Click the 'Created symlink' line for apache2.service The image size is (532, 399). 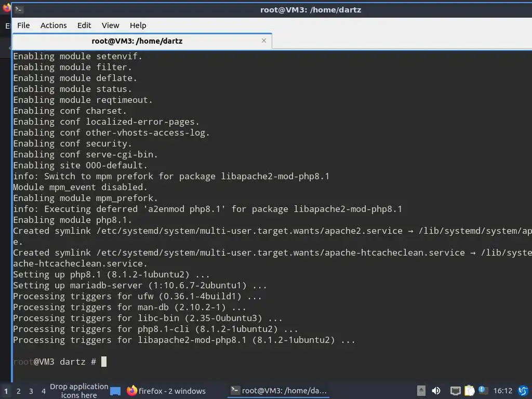pos(272,231)
